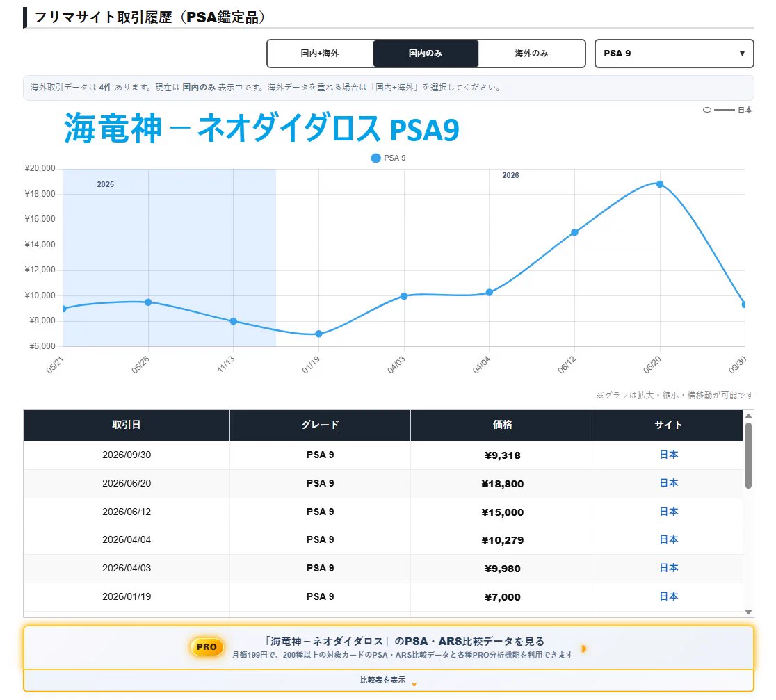Select the 国内+海外 view tab
Screen dimensions: 776x700
320,54
